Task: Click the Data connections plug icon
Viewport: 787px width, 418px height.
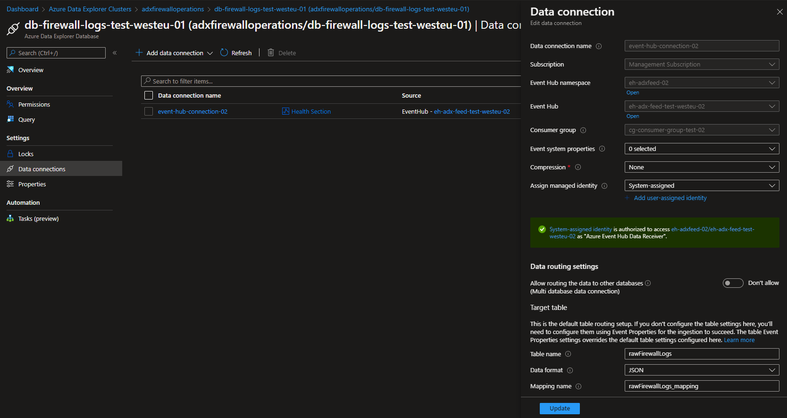Action: coord(10,169)
